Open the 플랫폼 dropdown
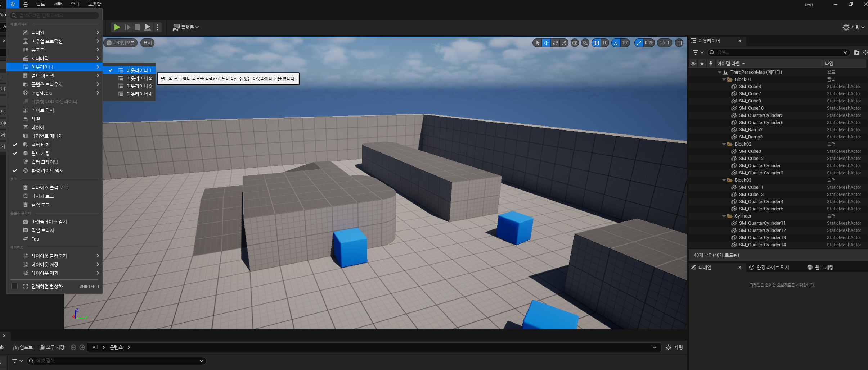868x370 pixels. point(186,27)
